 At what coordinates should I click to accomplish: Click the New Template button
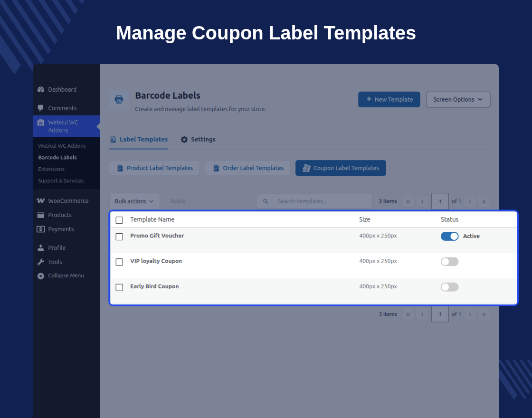pyautogui.click(x=389, y=99)
